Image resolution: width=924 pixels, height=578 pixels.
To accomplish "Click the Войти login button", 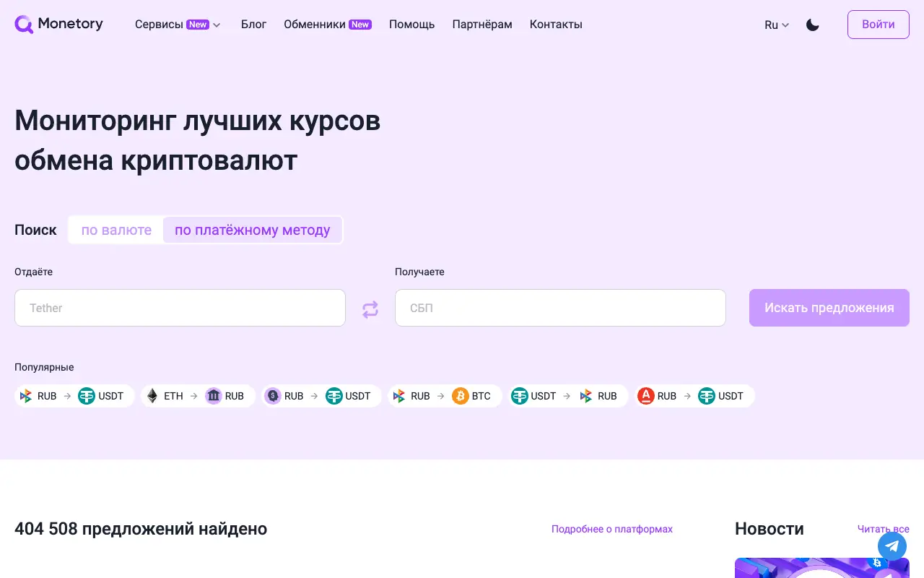I will tap(879, 25).
